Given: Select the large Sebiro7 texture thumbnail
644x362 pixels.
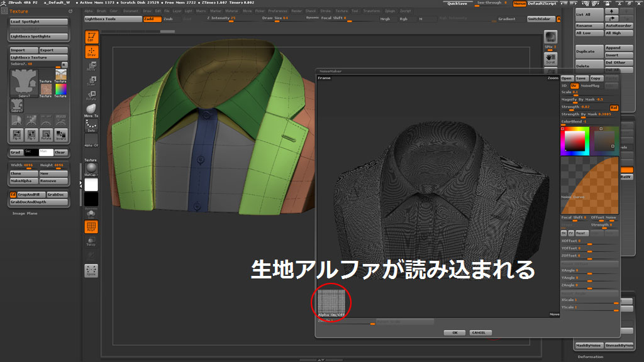Looking at the screenshot, I should 24,83.
